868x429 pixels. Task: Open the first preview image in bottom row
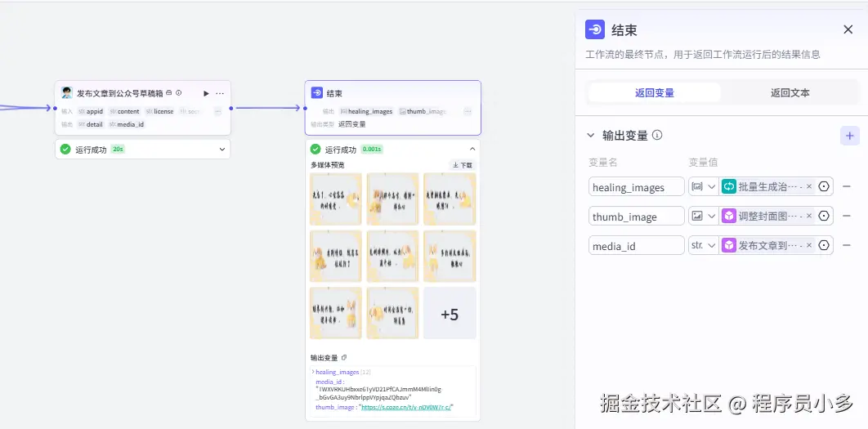[x=336, y=313]
